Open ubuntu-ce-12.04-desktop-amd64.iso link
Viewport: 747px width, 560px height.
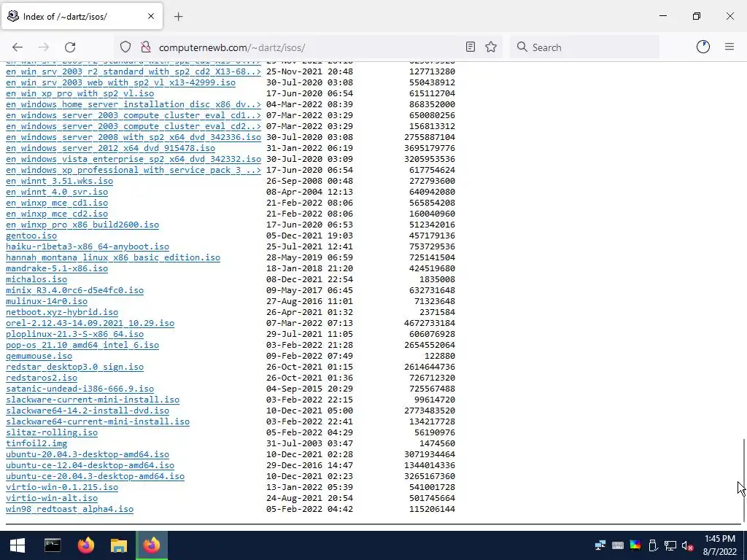90,466
